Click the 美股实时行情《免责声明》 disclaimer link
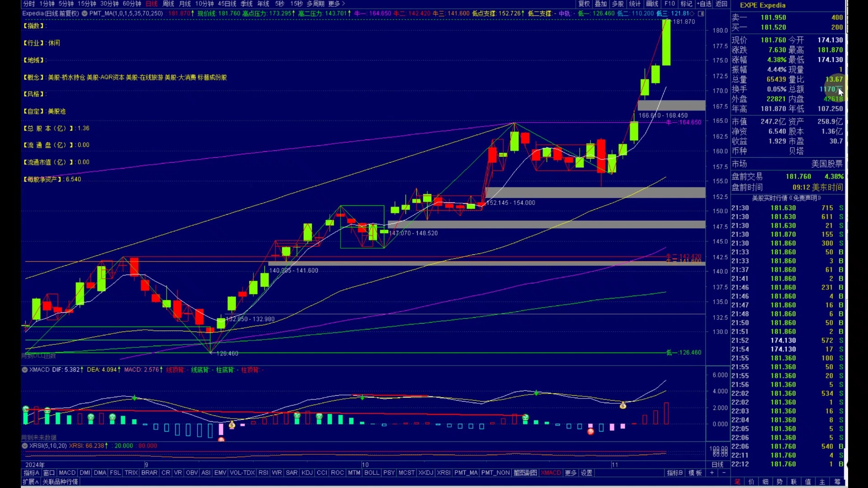The image size is (868, 488). point(787,198)
